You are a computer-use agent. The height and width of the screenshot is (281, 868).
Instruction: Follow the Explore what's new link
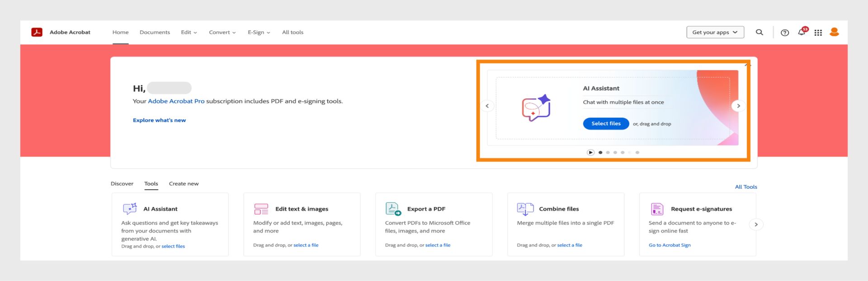pos(159,120)
